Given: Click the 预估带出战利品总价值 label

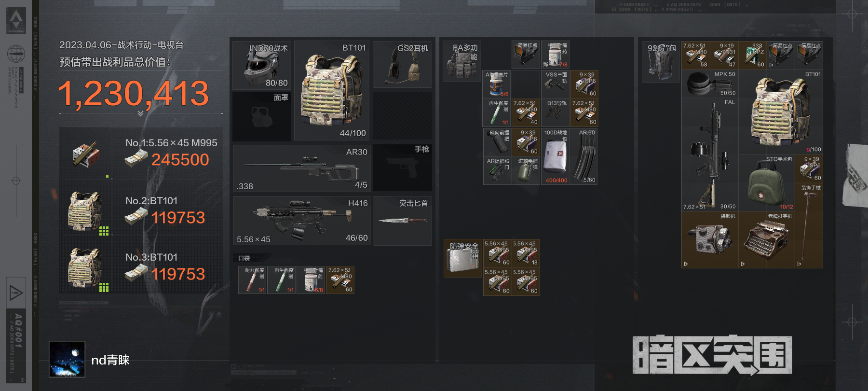Looking at the screenshot, I should click(x=115, y=62).
